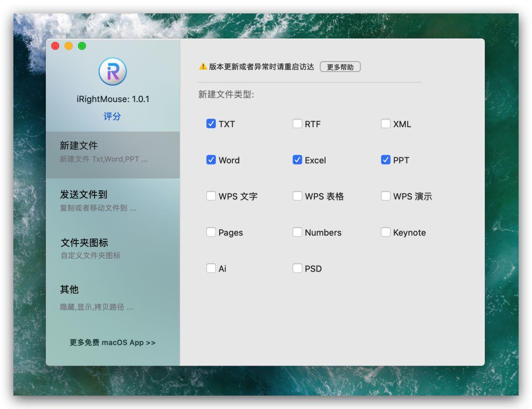Enable PSD file creation
The width and height of the screenshot is (532, 409).
[298, 268]
